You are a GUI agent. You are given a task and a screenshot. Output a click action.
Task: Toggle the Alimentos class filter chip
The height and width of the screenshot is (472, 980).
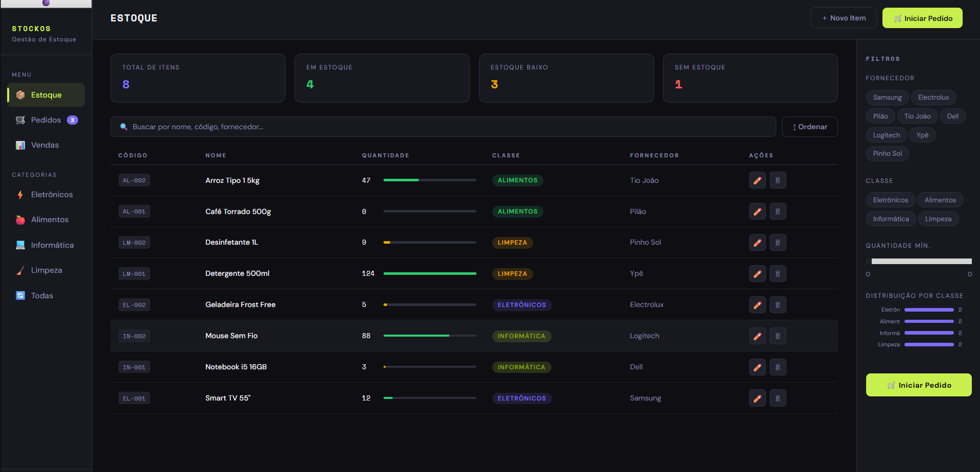pyautogui.click(x=940, y=200)
